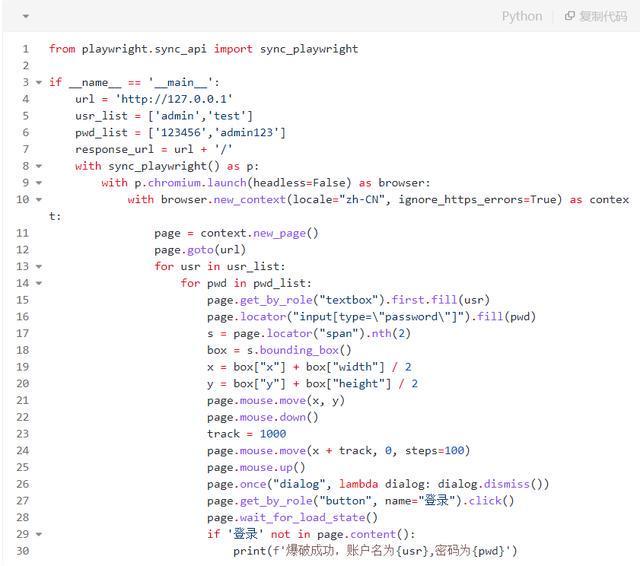Viewport: 640px width, 566px height.
Task: Fold the with sync_playwright block at line 8
Action: [39, 167]
